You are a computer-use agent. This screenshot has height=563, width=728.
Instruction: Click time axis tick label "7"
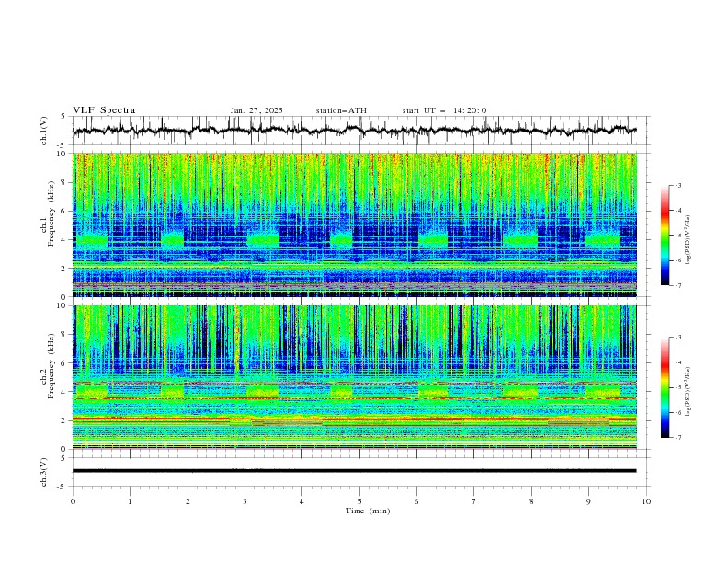(474, 501)
